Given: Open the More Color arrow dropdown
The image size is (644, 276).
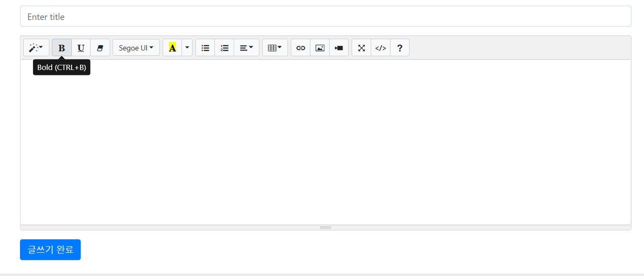Looking at the screenshot, I should point(187,48).
